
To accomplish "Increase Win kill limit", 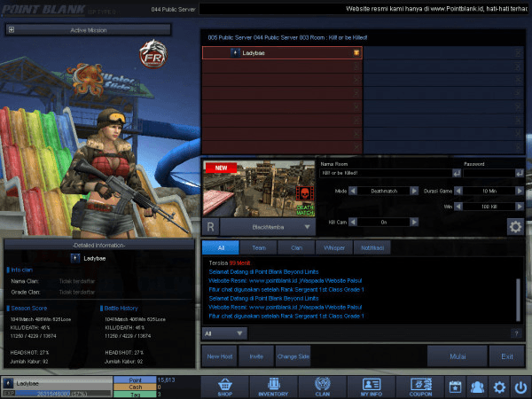I will pos(520,207).
